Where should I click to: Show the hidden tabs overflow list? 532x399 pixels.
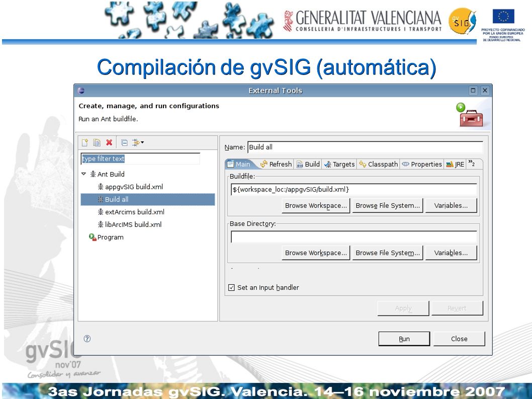click(x=472, y=163)
